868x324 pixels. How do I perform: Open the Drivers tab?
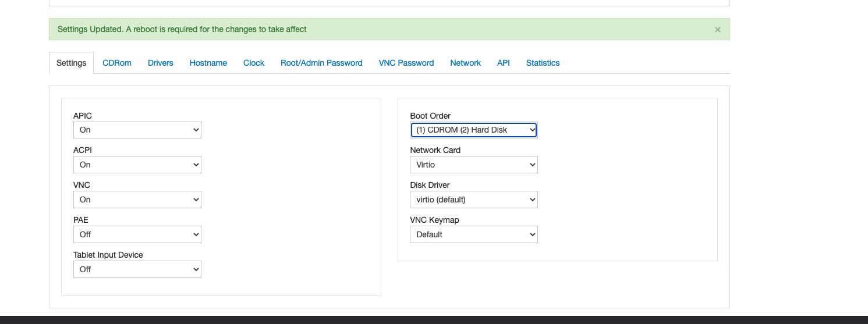pyautogui.click(x=161, y=63)
